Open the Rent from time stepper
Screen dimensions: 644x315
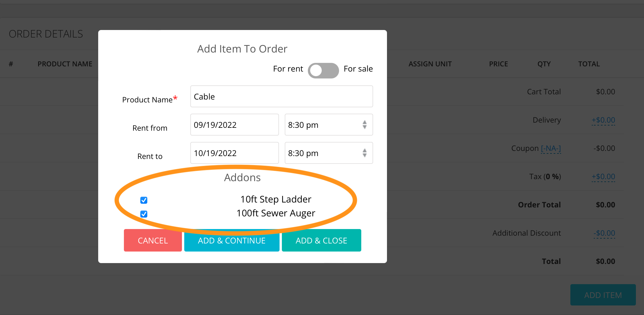pyautogui.click(x=364, y=125)
